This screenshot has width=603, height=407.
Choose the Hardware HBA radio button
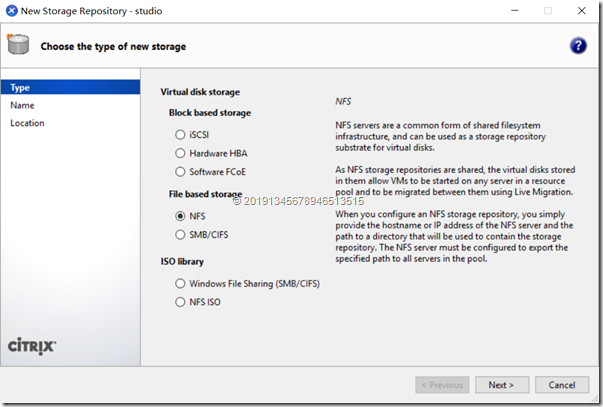click(180, 154)
